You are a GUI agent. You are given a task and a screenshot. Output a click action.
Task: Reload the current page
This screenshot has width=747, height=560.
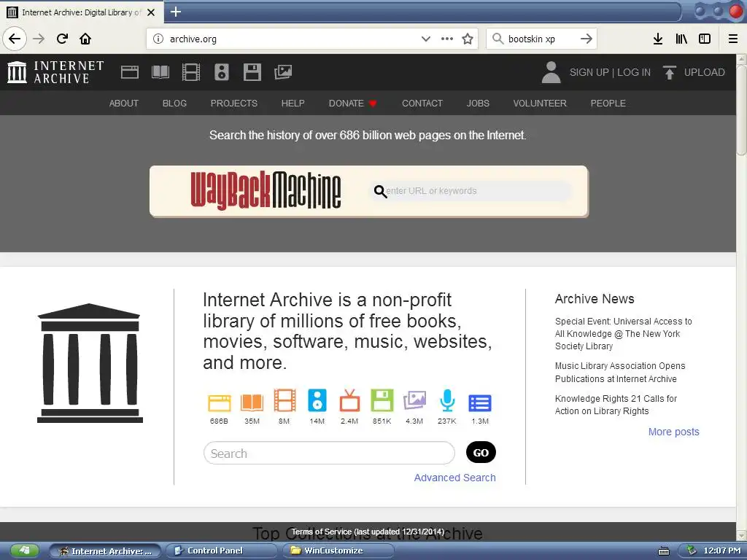[x=62, y=39]
